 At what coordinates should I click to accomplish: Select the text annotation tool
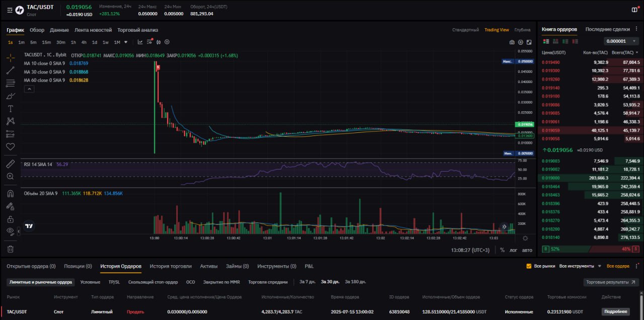(x=10, y=109)
